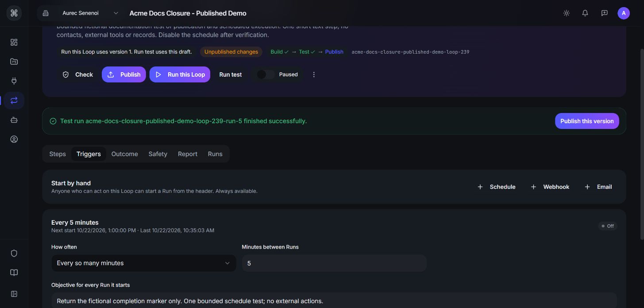Click the Unpublished changes badge
Image resolution: width=644 pixels, height=308 pixels.
(231, 52)
